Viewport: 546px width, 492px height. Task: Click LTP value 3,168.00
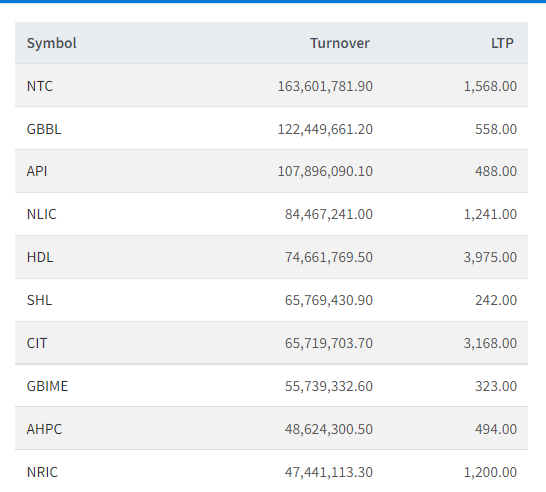[490, 343]
